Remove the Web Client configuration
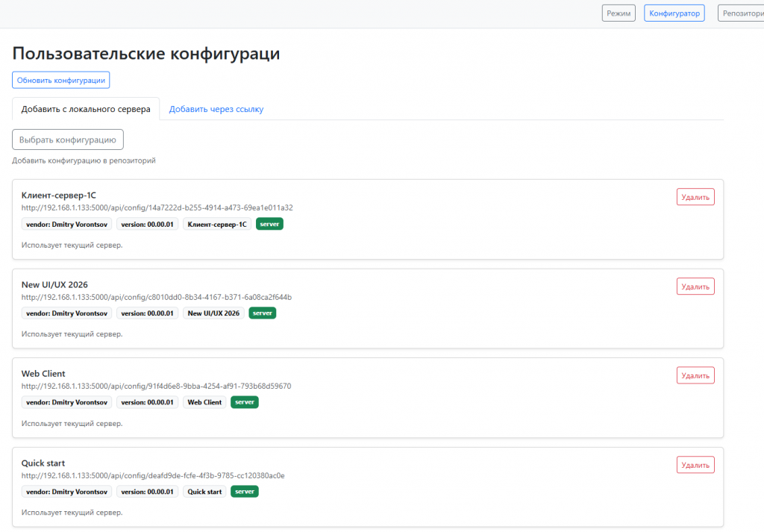764x532 pixels. coord(695,375)
